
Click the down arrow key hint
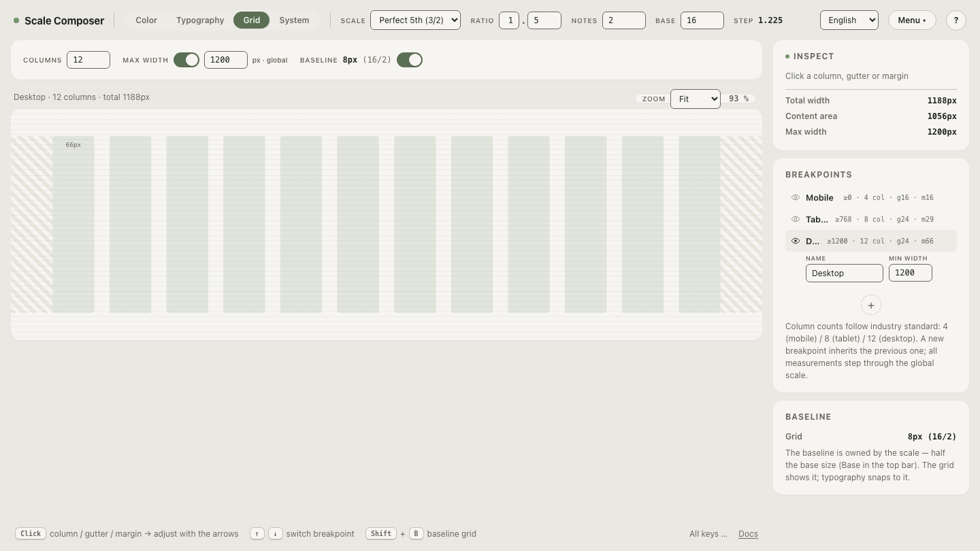click(275, 534)
